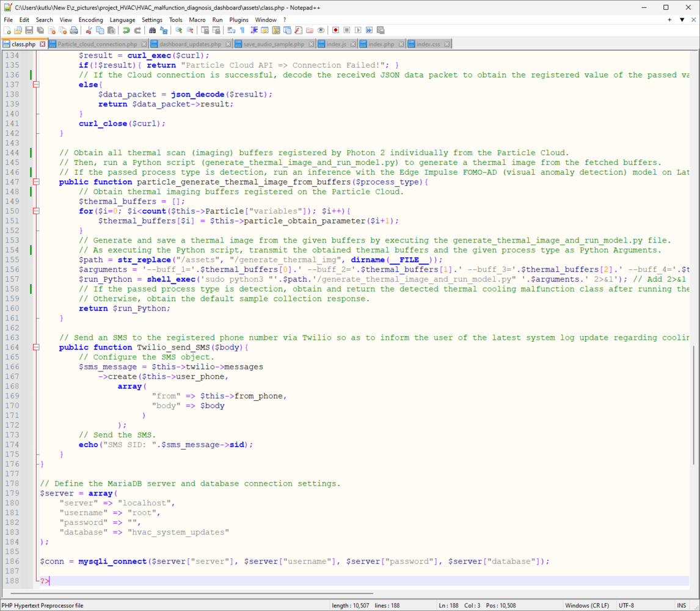The width and height of the screenshot is (700, 611).
Task: Collapse the fold marker at line 147
Action: click(x=36, y=182)
